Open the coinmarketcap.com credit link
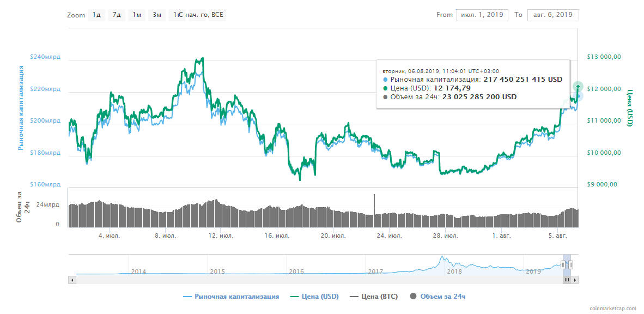Image resolution: width=644 pixels, height=314 pixels. pyautogui.click(x=613, y=308)
